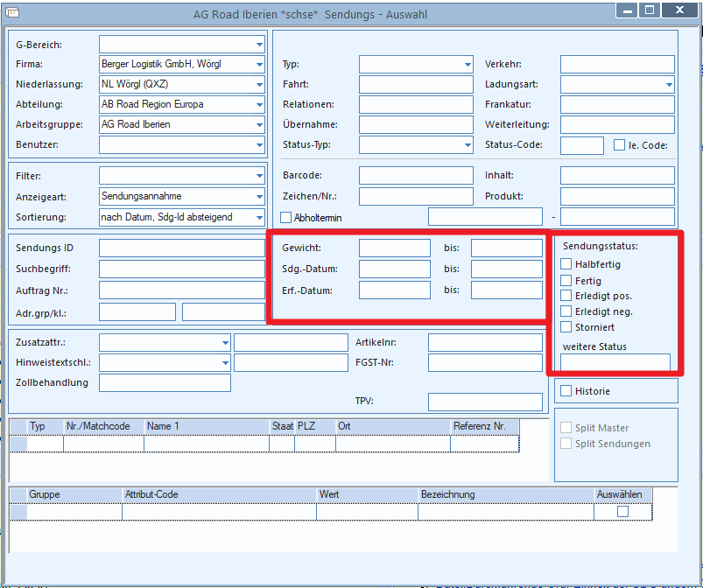
Task: Enable the Historie checkbox
Action: point(566,391)
